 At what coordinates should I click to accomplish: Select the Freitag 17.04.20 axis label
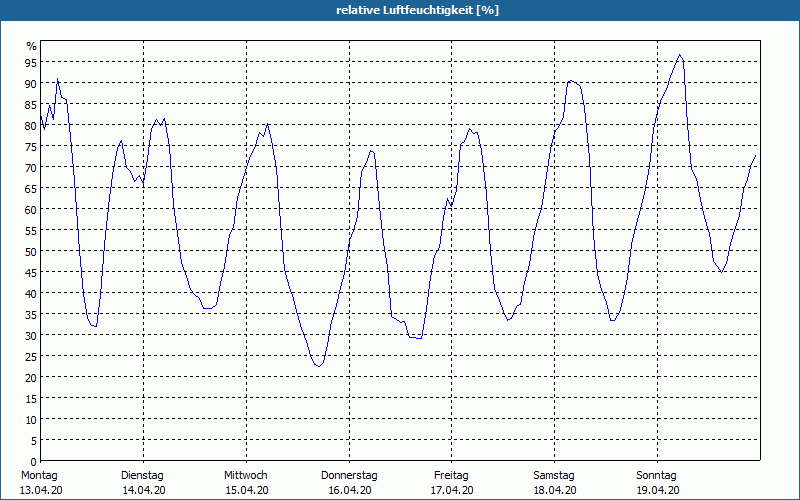(x=452, y=483)
